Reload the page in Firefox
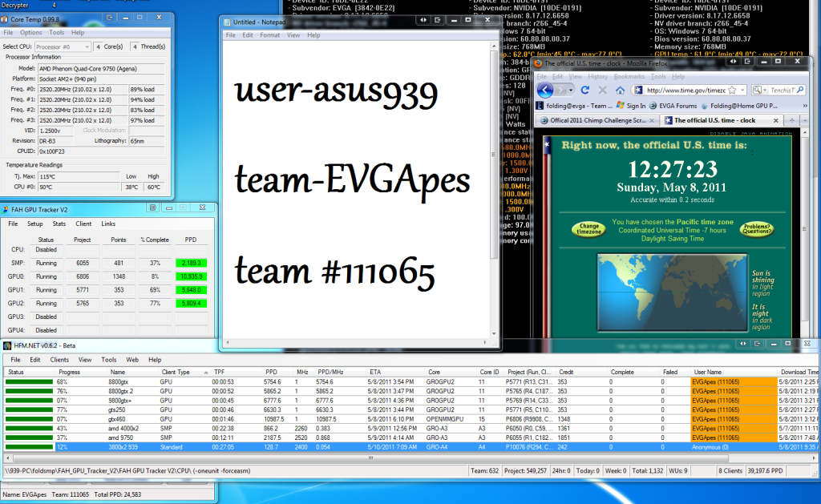 pos(584,91)
